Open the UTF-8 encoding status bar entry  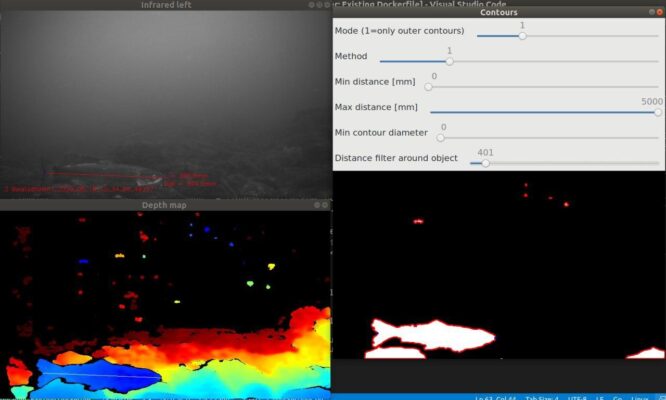pos(577,398)
